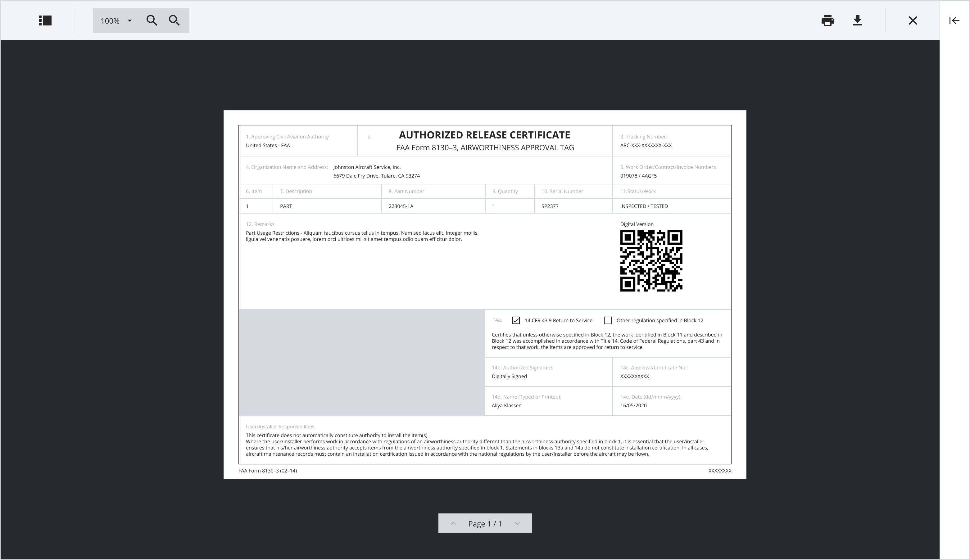970x560 pixels.
Task: Click description value PART
Action: [x=286, y=206]
